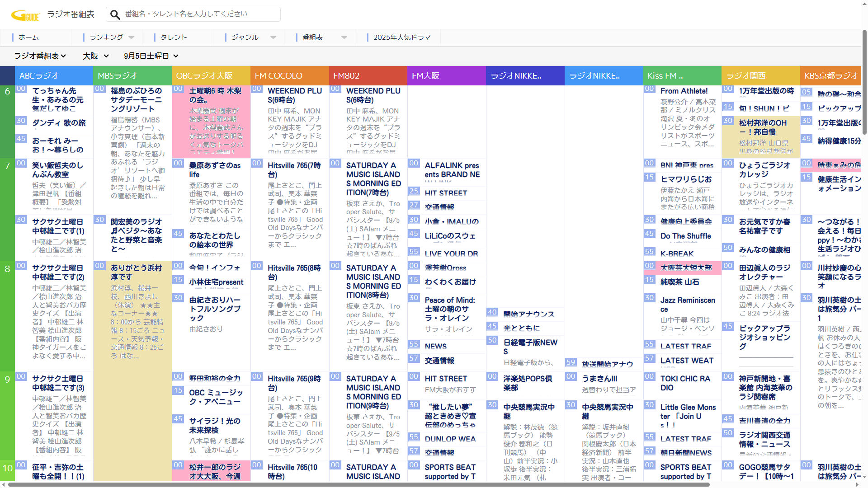Open the HIT STREET program at 7:25
868x488 pixels.
pyautogui.click(x=446, y=193)
